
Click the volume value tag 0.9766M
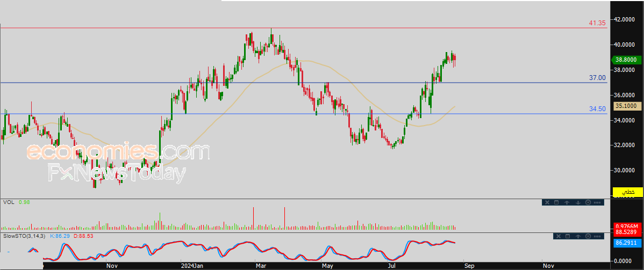(627, 226)
